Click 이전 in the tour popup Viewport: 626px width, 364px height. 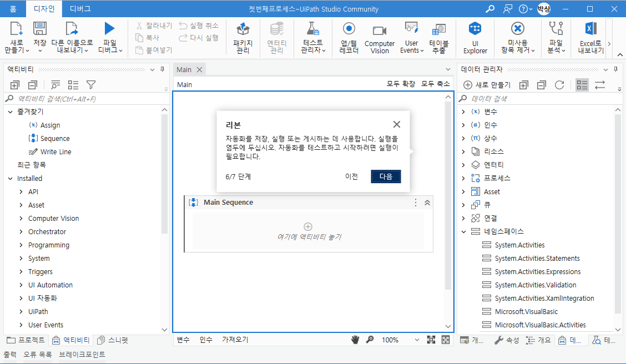pos(351,176)
